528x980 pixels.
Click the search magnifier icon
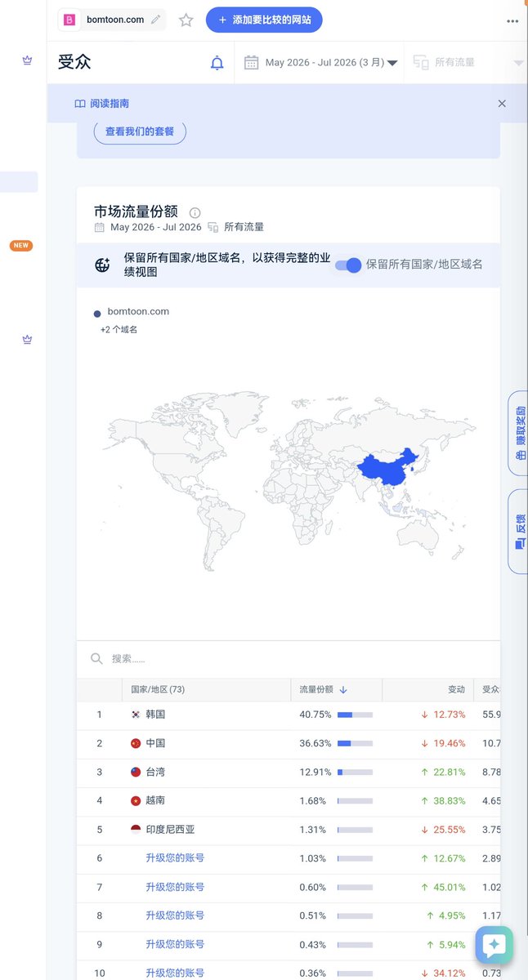tap(96, 658)
